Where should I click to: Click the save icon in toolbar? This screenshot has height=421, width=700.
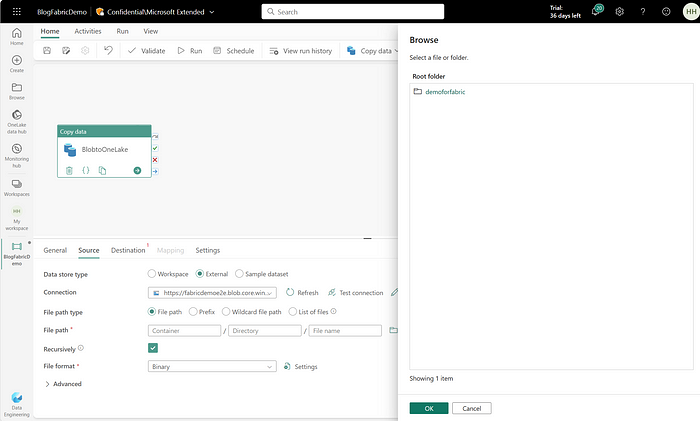coord(47,50)
